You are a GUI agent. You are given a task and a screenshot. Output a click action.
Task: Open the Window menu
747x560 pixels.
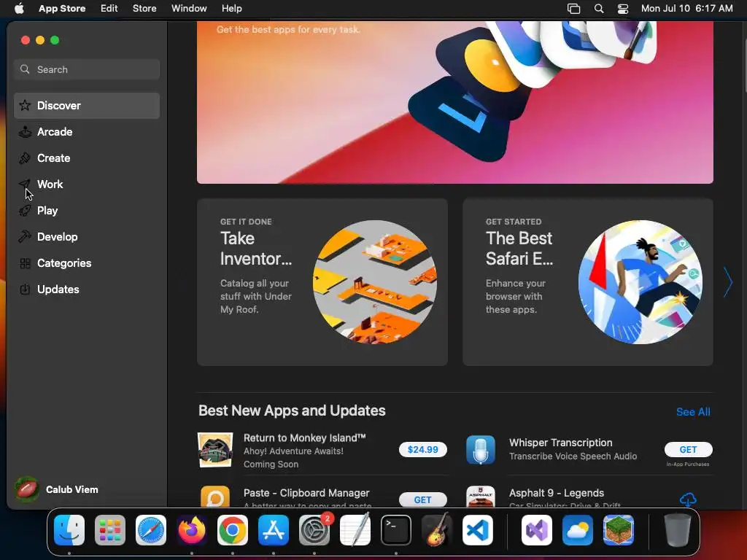[189, 9]
